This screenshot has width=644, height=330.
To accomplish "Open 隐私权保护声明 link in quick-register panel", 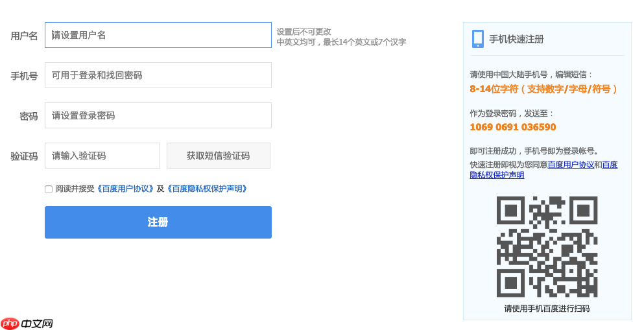I will coord(497,175).
